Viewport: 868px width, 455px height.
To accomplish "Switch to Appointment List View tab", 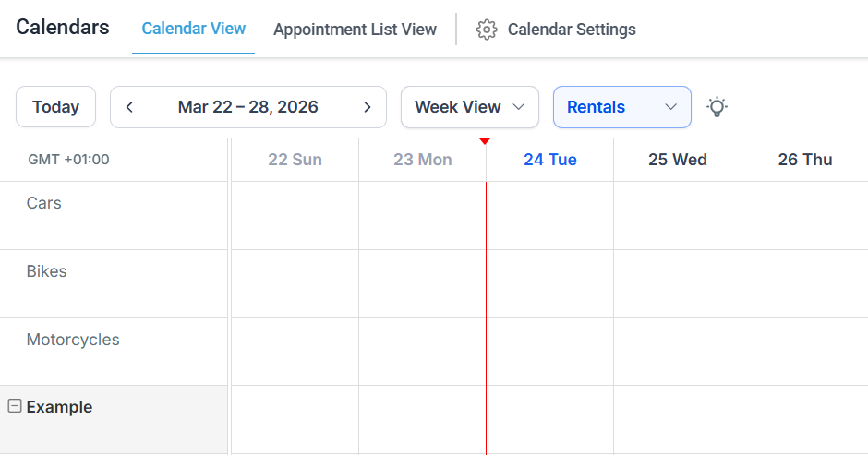I will (355, 30).
